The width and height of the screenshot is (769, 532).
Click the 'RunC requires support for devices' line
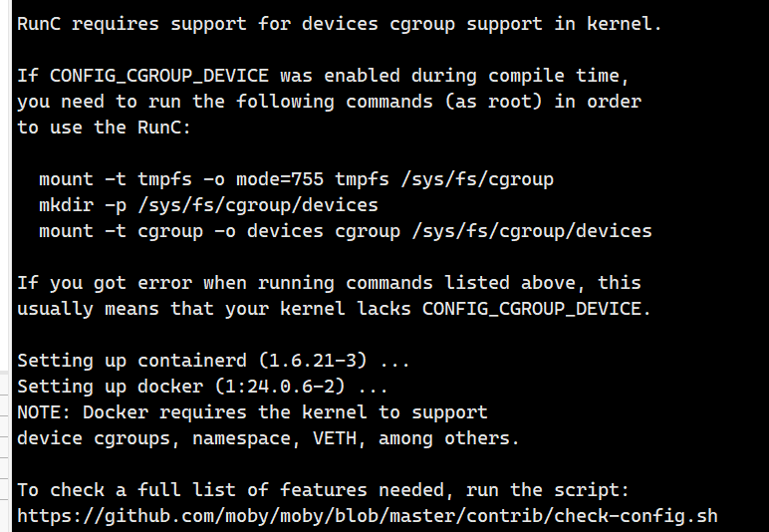point(339,24)
